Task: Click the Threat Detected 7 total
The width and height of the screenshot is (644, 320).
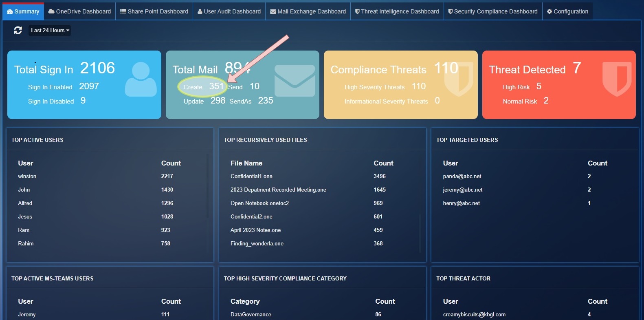Action: [x=577, y=68]
